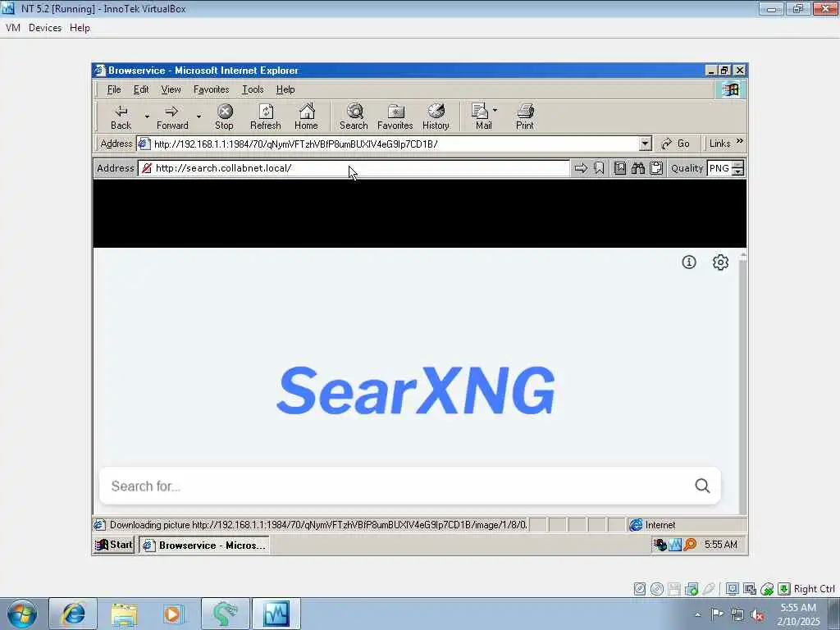Click the magnifier search submit button
Image resolution: width=840 pixels, height=630 pixels.
pyautogui.click(x=702, y=486)
